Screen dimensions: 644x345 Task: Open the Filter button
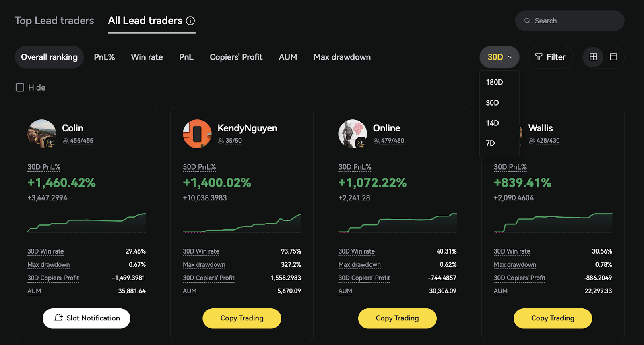click(x=550, y=57)
